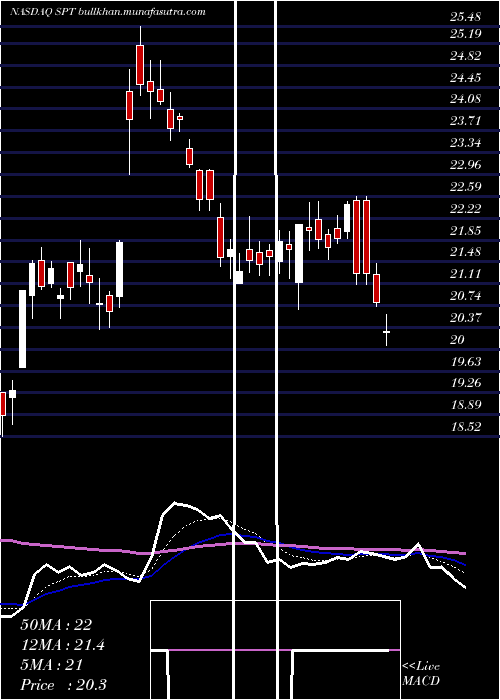
Task: Select the 20.37 price axis label
Action: tap(466, 318)
